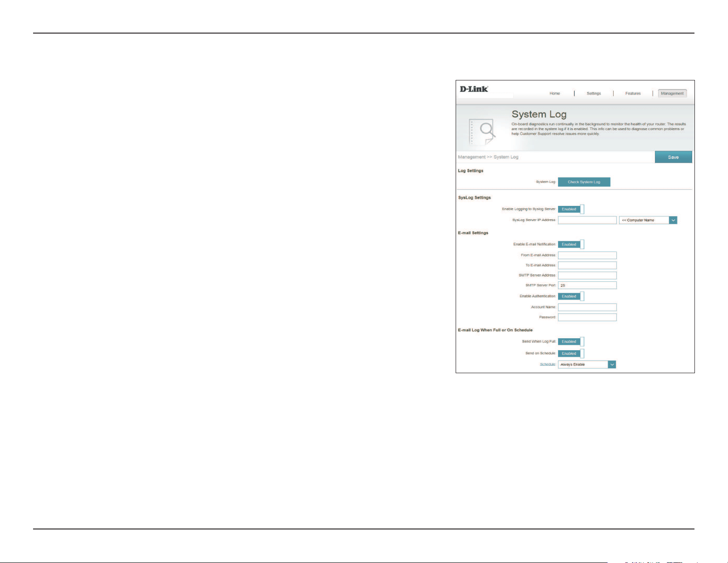The height and width of the screenshot is (563, 728).
Task: Toggle Enable Authentication switch
Action: pyautogui.click(x=571, y=296)
